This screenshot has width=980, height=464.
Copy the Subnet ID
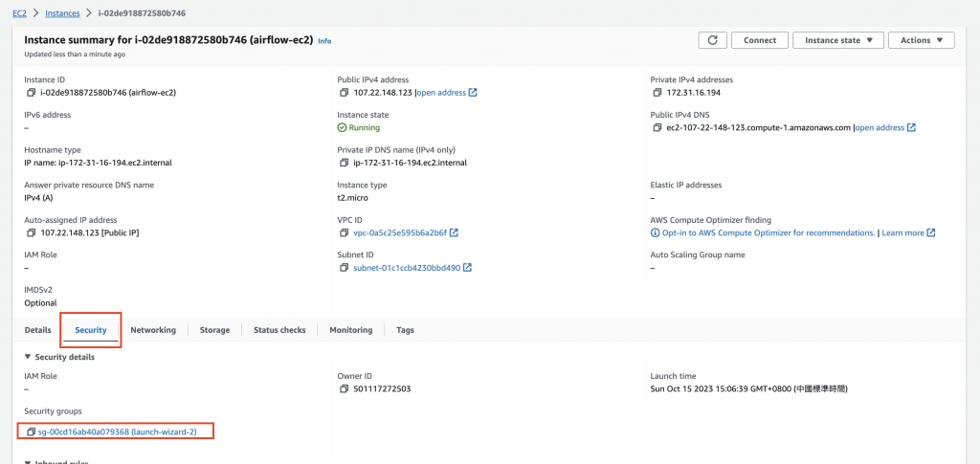345,268
